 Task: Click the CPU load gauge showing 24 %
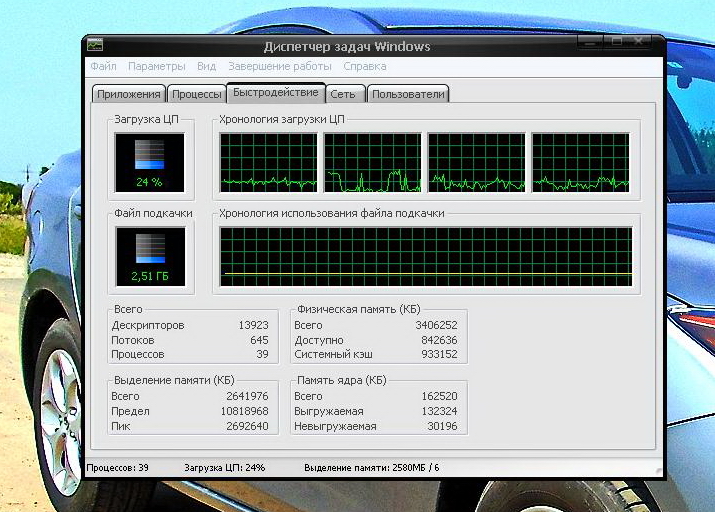[149, 162]
